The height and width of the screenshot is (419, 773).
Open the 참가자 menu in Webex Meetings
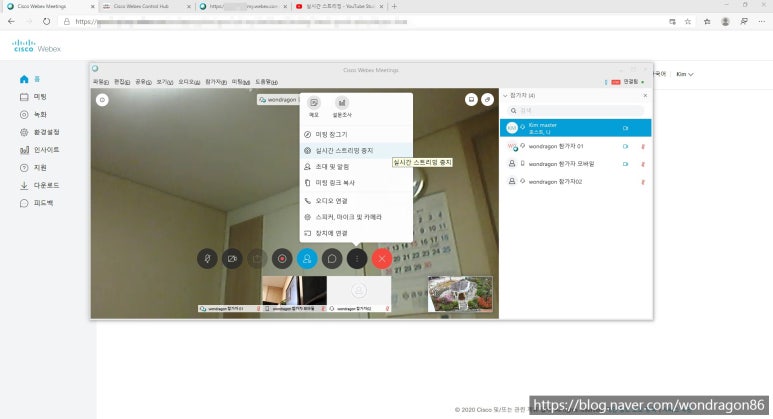tap(215, 82)
